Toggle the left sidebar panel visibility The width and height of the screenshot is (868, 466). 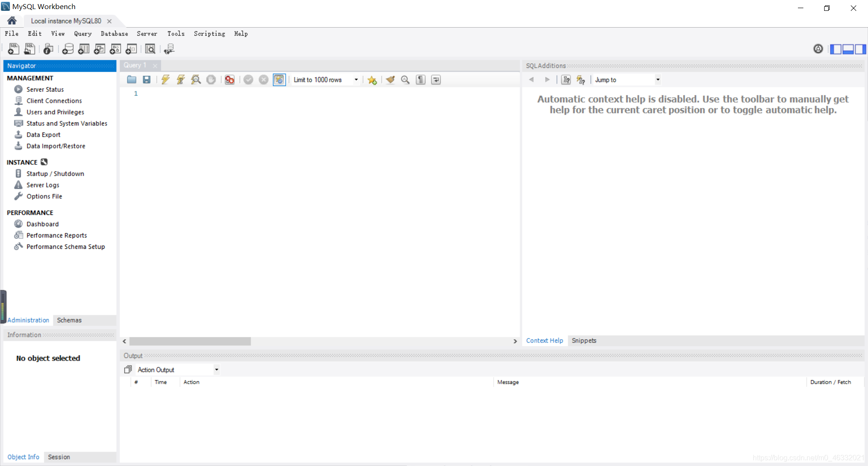(836, 49)
